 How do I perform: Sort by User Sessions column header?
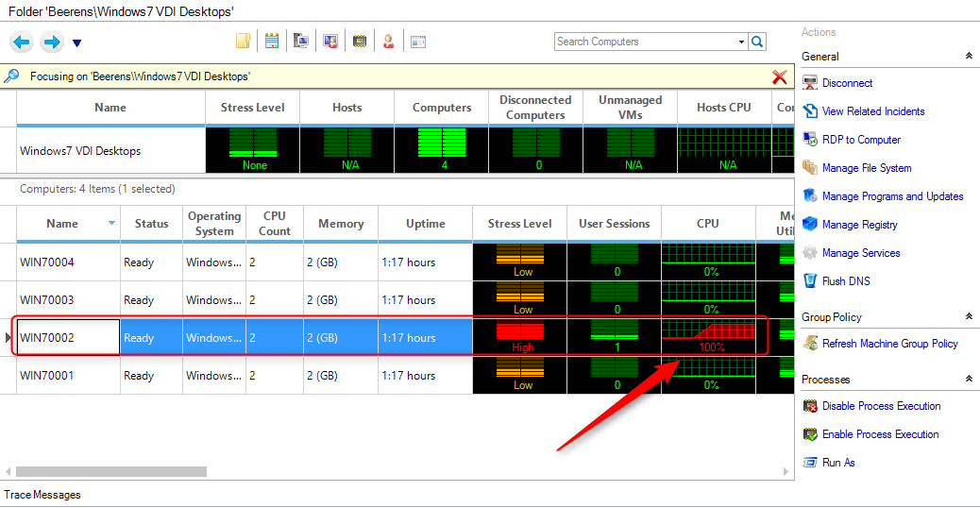coord(614,224)
